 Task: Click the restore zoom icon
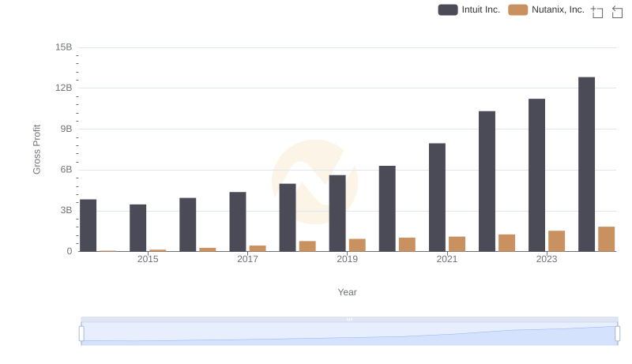pos(617,12)
